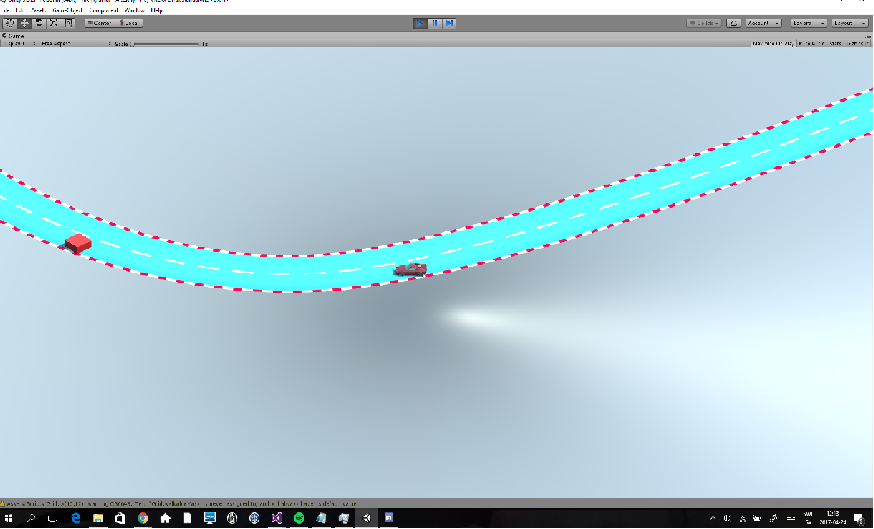Select the Hand tool in the toolbar
Viewport: 874px width, 529px height.
9,22
